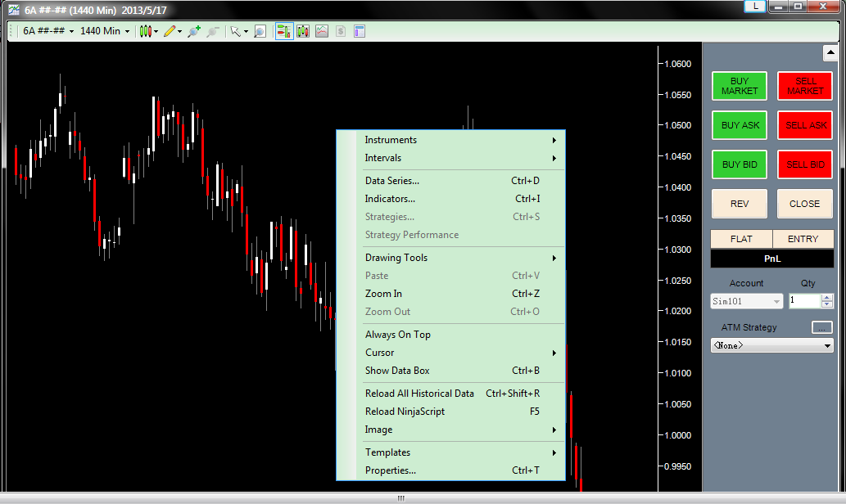Open the Data Series icon in toolbar

pos(303,31)
